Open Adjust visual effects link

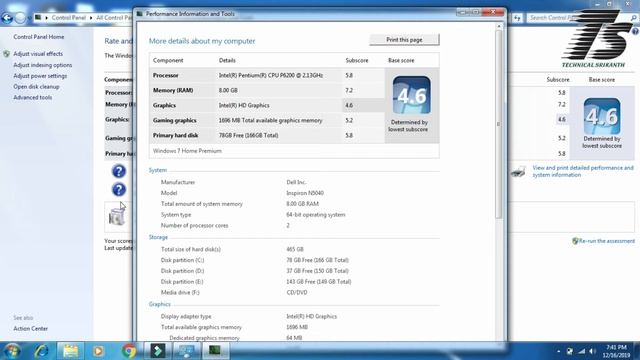click(38, 54)
